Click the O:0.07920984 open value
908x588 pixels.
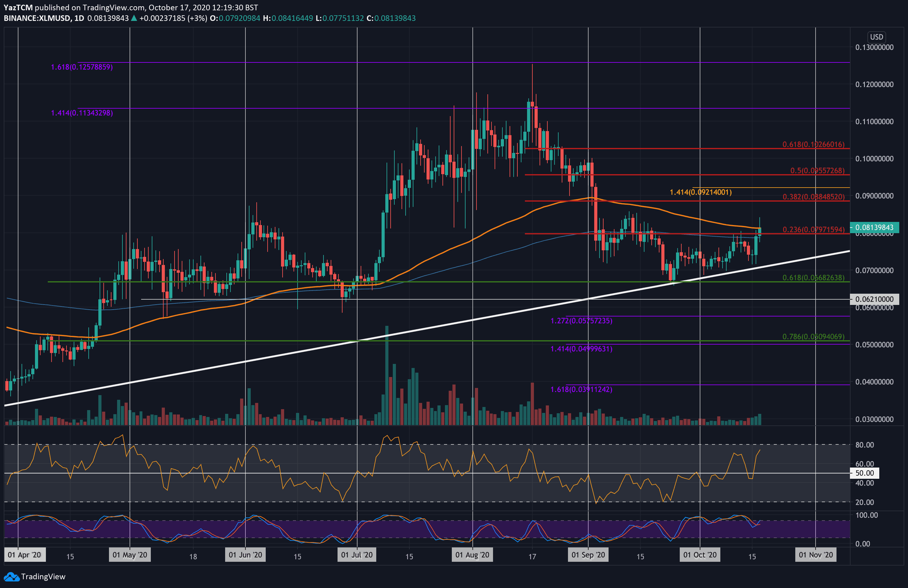click(235, 18)
